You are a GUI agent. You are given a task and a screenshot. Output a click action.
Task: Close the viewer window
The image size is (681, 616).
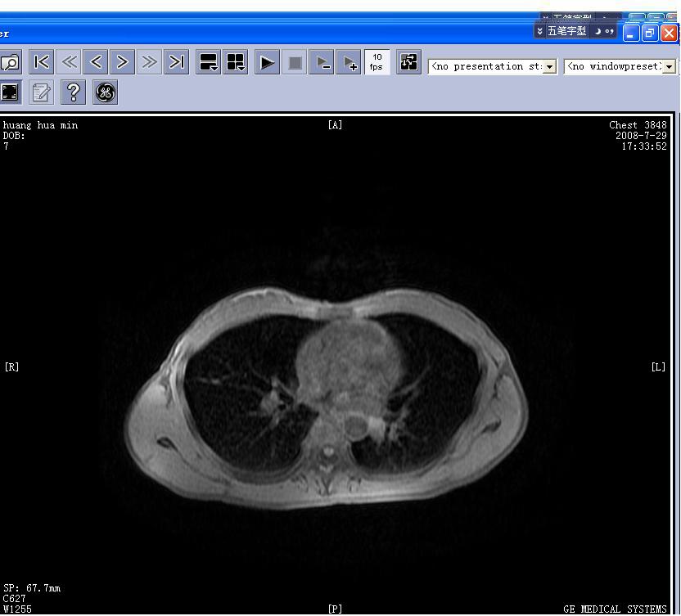669,33
